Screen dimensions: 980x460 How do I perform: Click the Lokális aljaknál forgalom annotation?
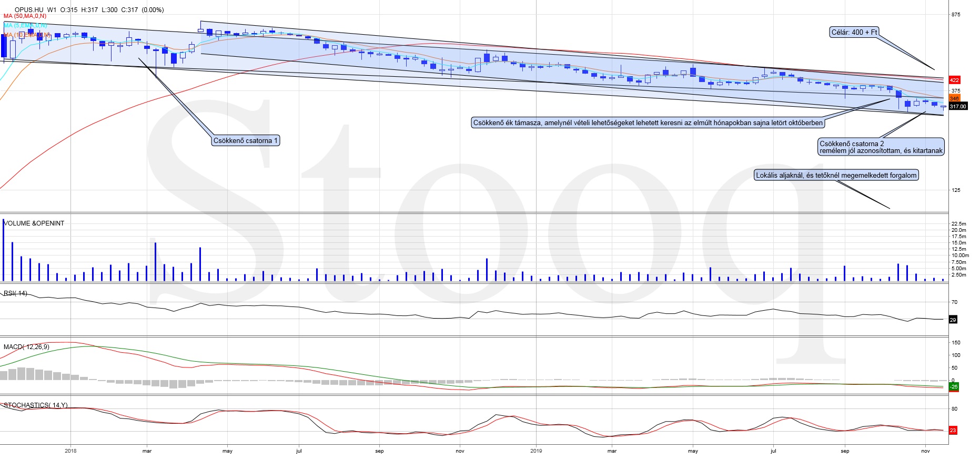point(836,175)
